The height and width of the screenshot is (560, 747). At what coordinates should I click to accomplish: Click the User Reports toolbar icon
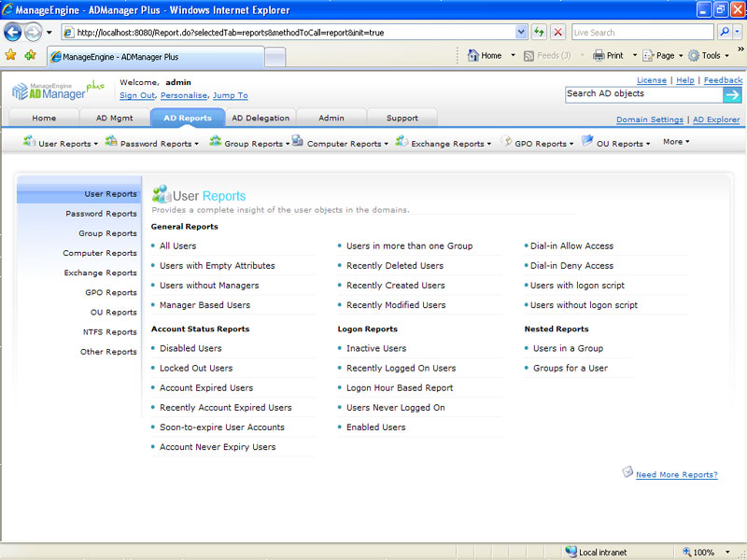coord(30,141)
